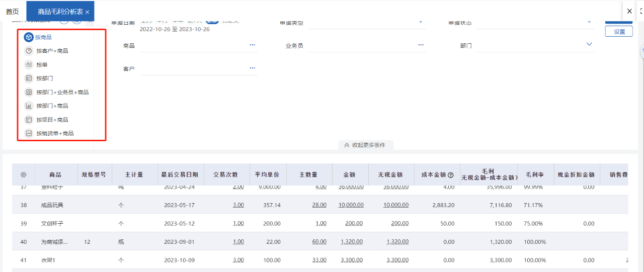Open 客户 picker ellipsis button
Image resolution: width=644 pixels, height=272 pixels.
252,68
